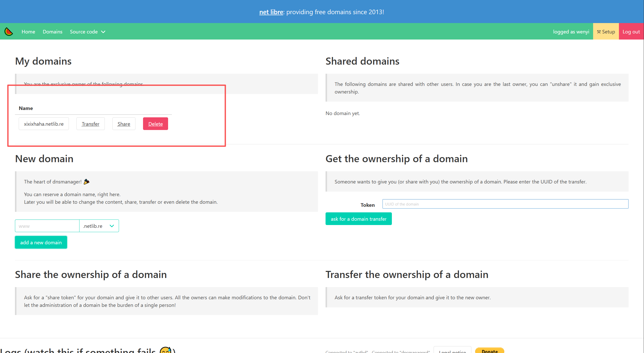Click the watermelon logo icon

[x=9, y=32]
